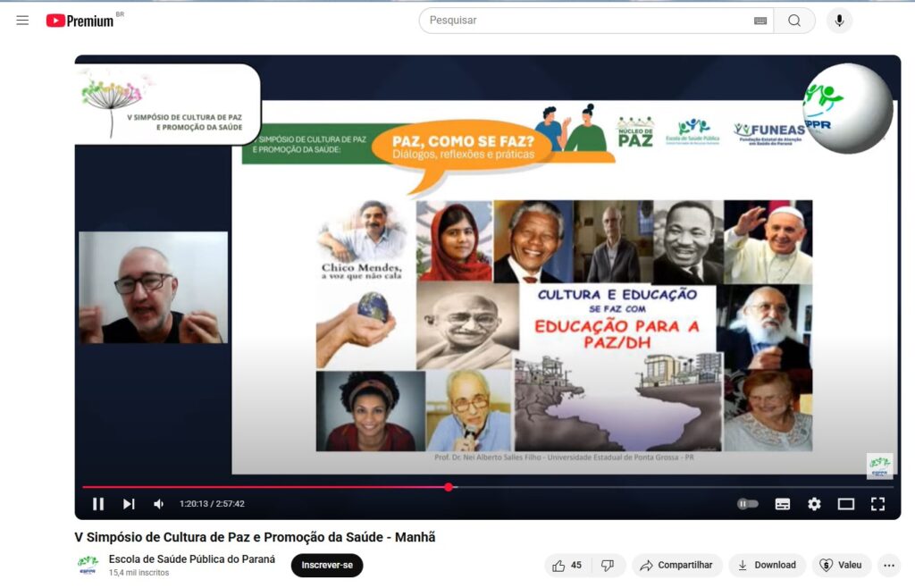
Task: Expand more actions three-dot menu
Action: coord(888,565)
